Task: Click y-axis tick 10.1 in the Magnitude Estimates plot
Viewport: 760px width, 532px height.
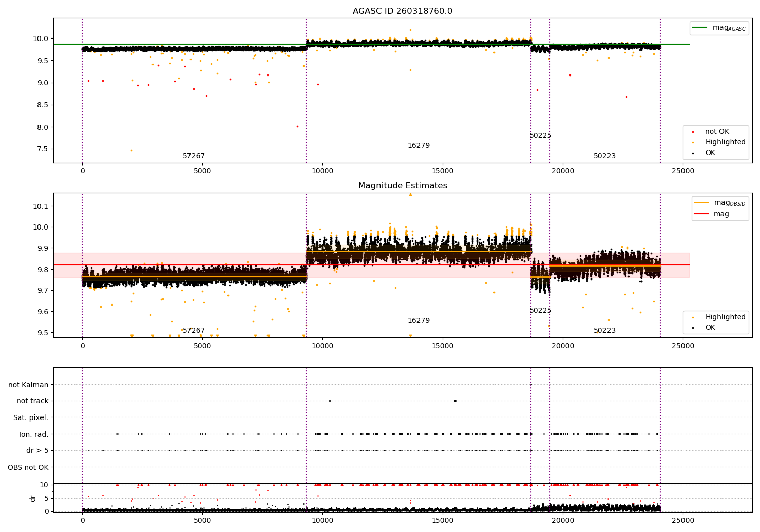Action: pos(40,206)
